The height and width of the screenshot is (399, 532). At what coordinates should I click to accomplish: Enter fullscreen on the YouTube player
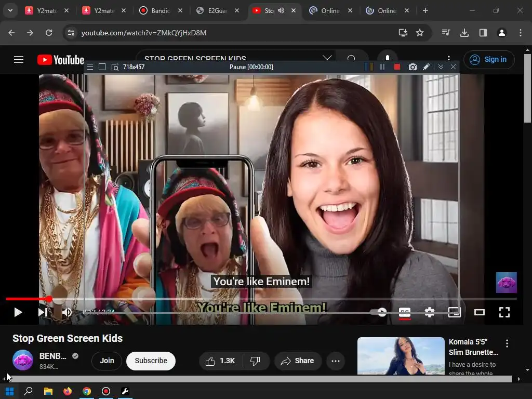pyautogui.click(x=504, y=312)
